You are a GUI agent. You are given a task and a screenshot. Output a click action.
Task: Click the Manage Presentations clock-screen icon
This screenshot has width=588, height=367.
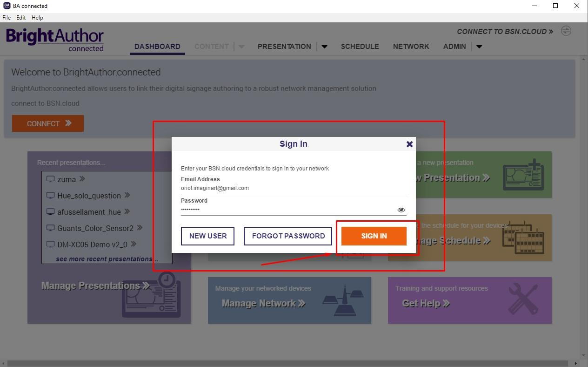click(151, 295)
